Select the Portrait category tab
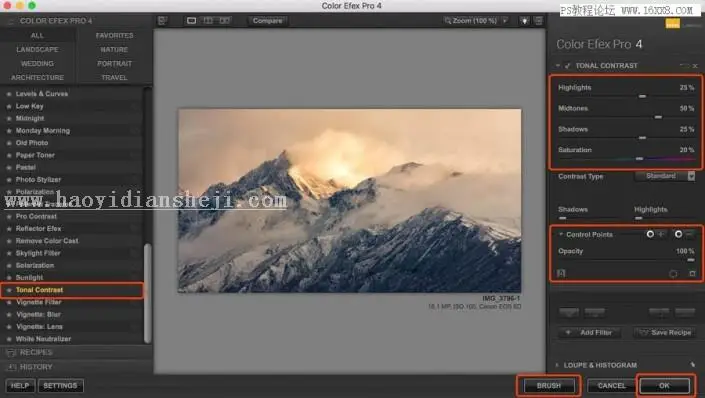Image resolution: width=705 pixels, height=398 pixels. click(x=115, y=63)
